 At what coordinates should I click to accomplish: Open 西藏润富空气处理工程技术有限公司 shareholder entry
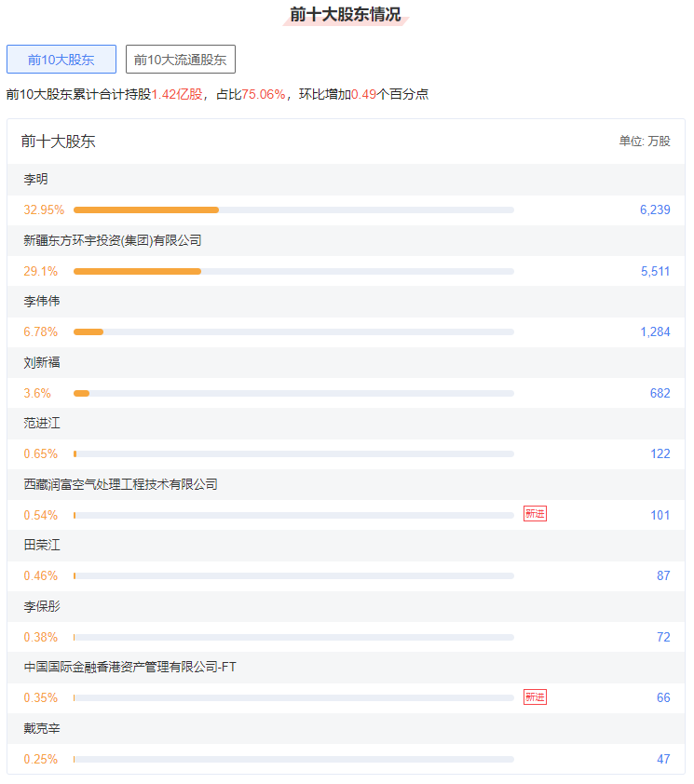point(121,484)
